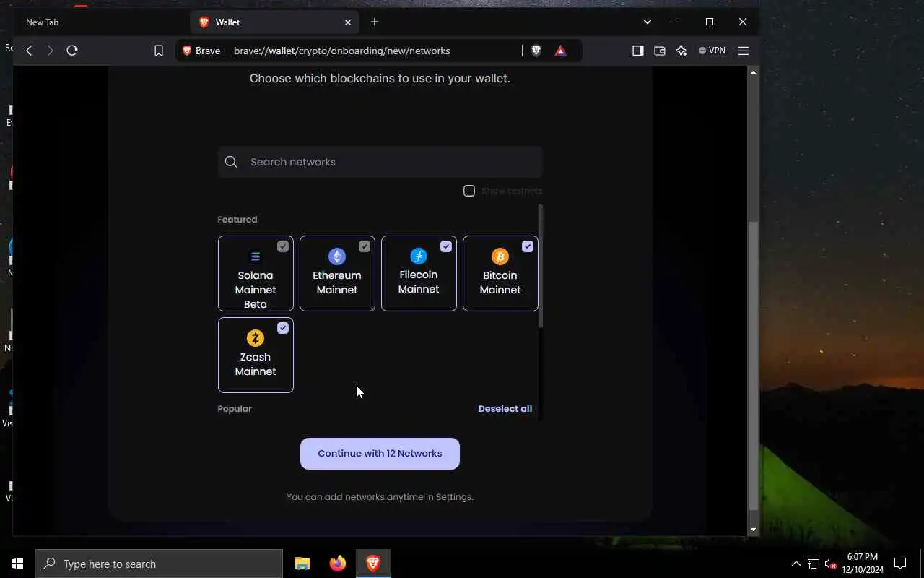Click the VPN button in toolbar

tap(712, 51)
